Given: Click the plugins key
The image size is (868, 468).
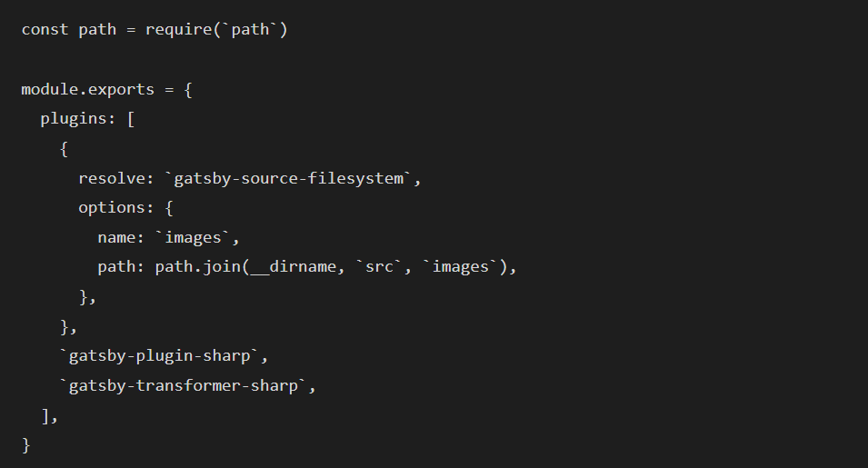Looking at the screenshot, I should coord(75,118).
